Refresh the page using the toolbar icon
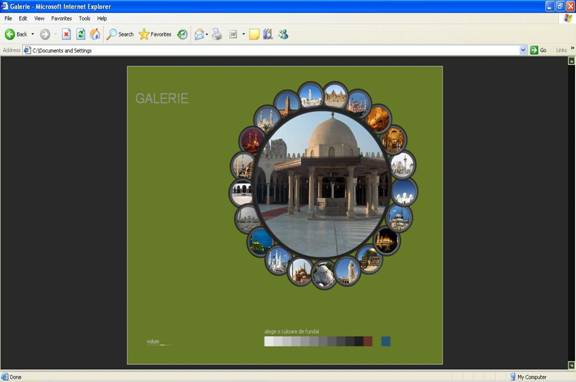The image size is (576, 382). tap(80, 34)
